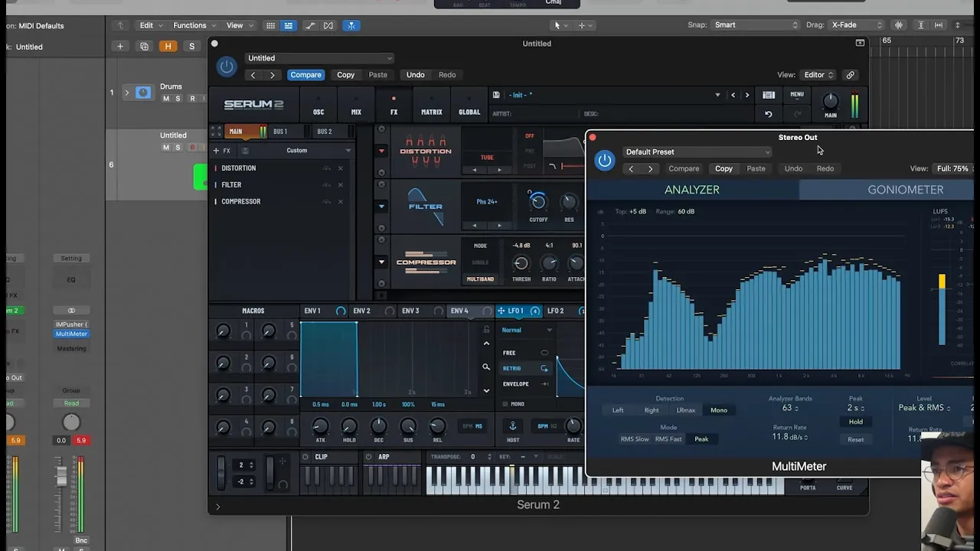Open Level Peak & RMS dropdown
The height and width of the screenshot is (551, 980).
pos(924,408)
